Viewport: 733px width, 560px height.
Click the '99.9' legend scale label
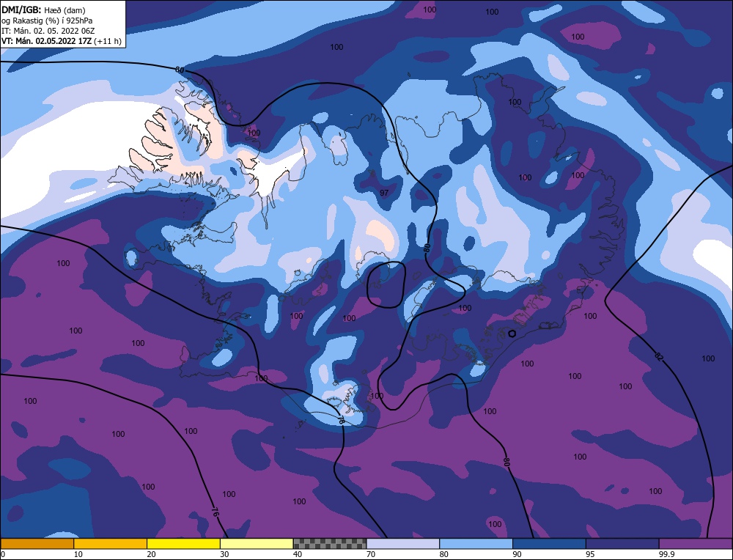[x=667, y=554]
